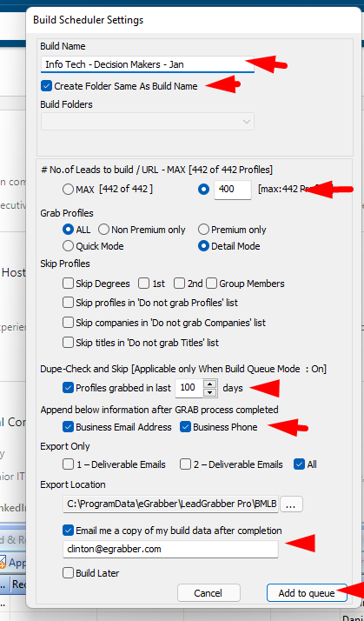Switch to Quick Mode
The width and height of the screenshot is (364, 621).
(x=68, y=246)
